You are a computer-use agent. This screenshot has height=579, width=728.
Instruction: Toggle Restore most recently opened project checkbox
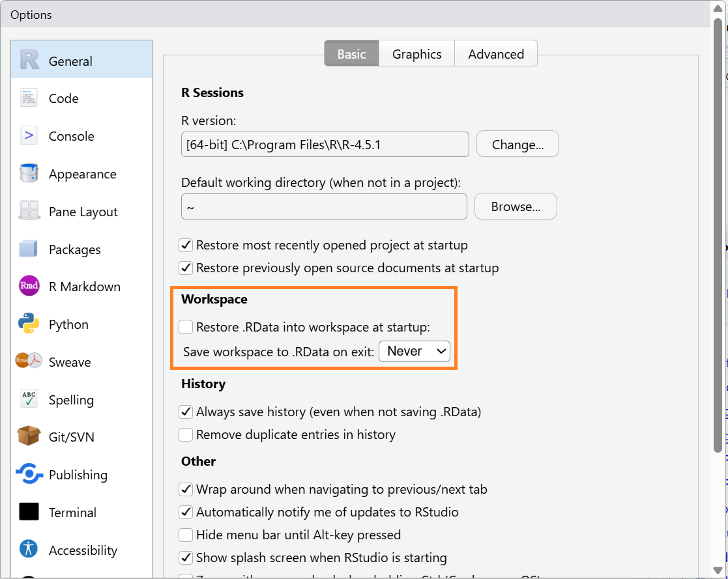[x=186, y=245]
